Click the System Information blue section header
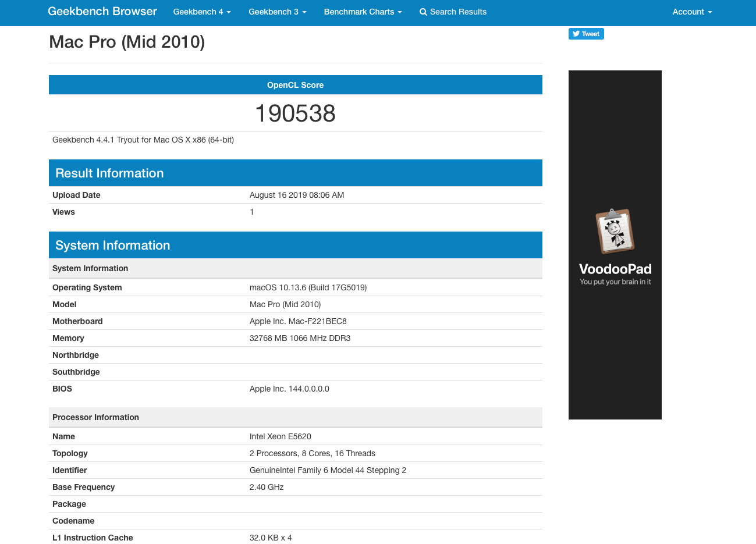The width and height of the screenshot is (756, 544). click(296, 245)
